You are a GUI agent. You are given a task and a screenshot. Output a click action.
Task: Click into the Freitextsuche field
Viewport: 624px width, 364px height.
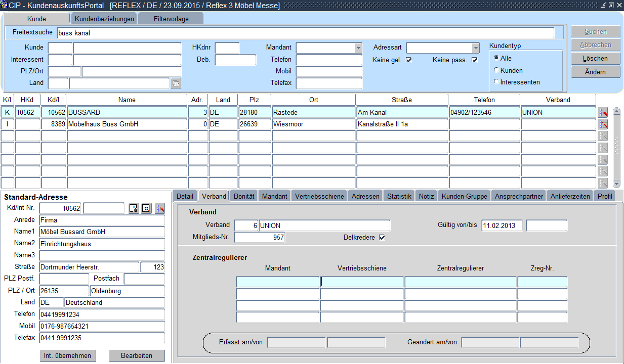coord(305,33)
